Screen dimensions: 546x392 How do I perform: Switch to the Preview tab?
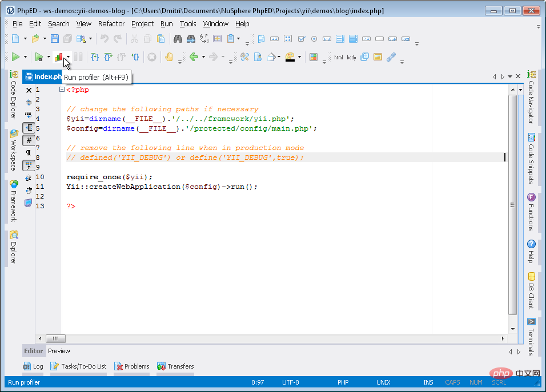[59, 351]
